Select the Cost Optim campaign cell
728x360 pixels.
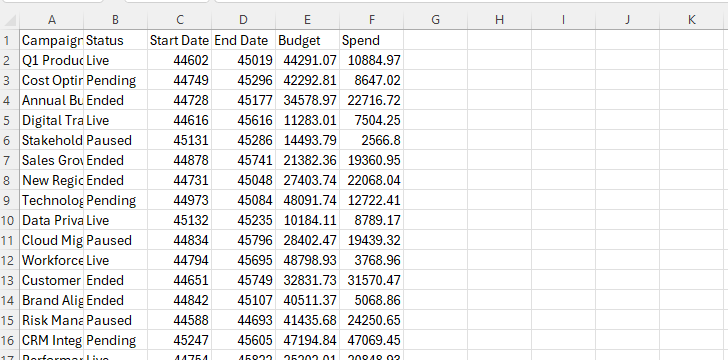tap(52, 80)
